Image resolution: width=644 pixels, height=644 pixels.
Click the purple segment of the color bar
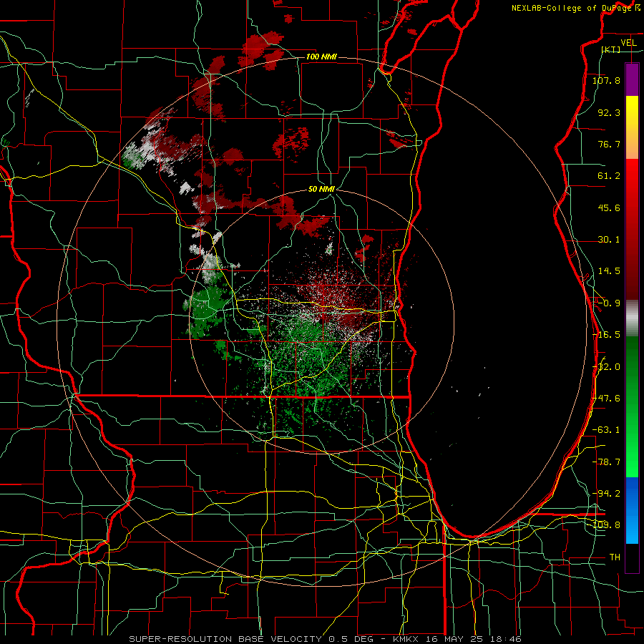pos(632,79)
